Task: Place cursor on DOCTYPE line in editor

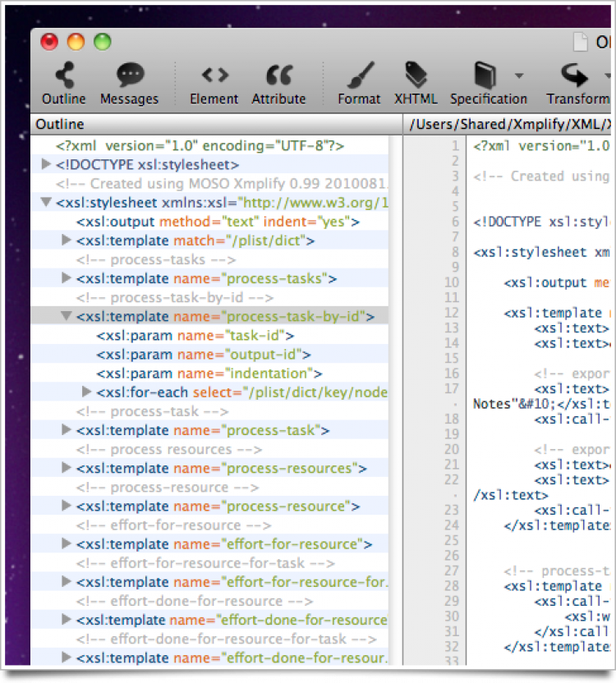Action: [x=541, y=222]
